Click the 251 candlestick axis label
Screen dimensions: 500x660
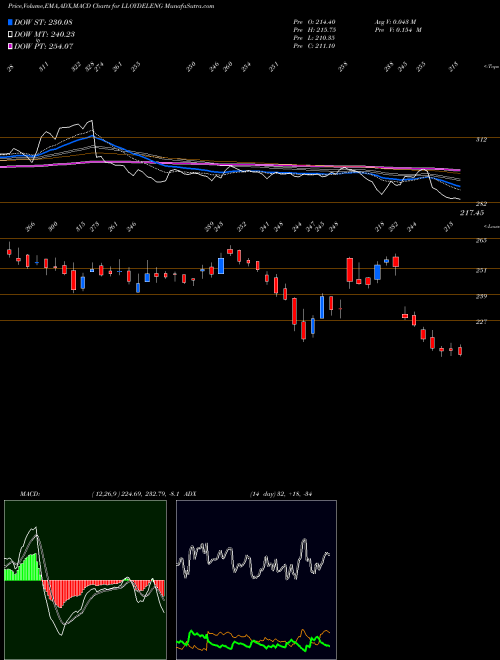(482, 271)
